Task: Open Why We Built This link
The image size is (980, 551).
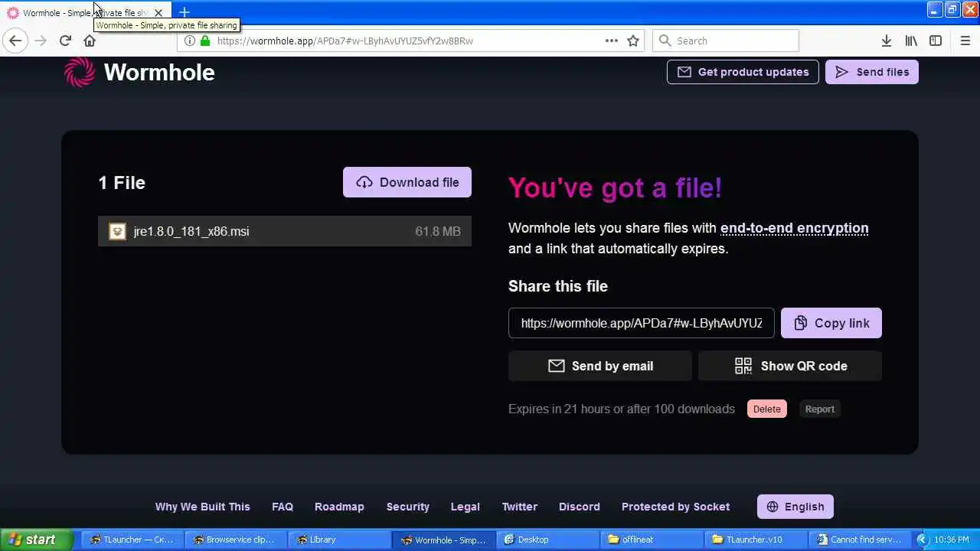Action: click(x=202, y=507)
